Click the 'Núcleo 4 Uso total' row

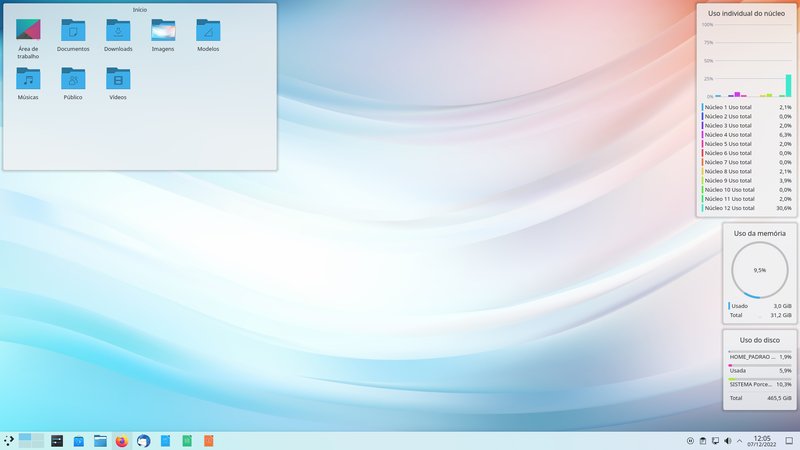746,135
